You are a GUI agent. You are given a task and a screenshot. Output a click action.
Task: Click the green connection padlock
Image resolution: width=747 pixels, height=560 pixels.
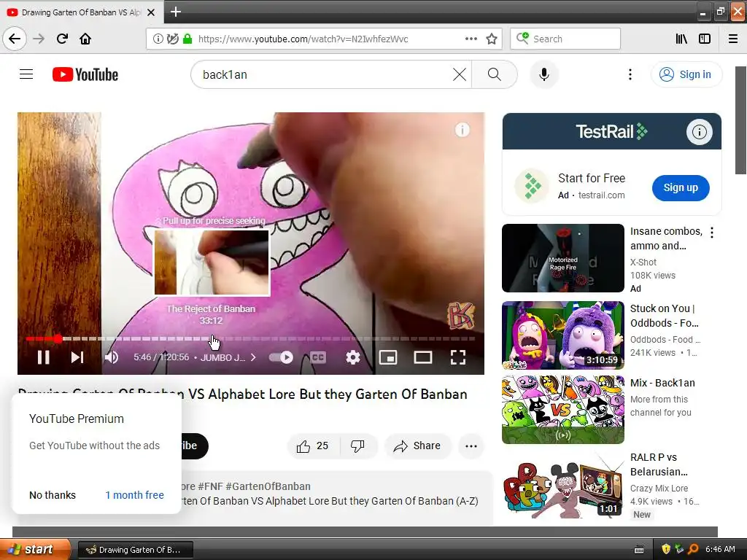pos(187,39)
